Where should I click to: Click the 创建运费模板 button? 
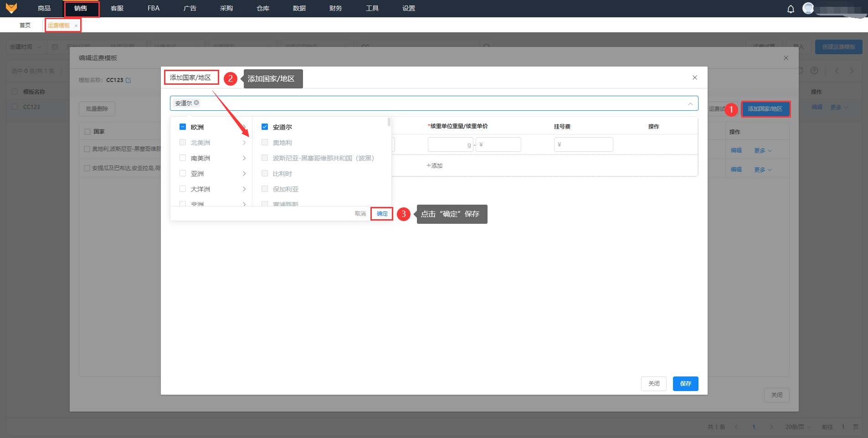[839, 47]
